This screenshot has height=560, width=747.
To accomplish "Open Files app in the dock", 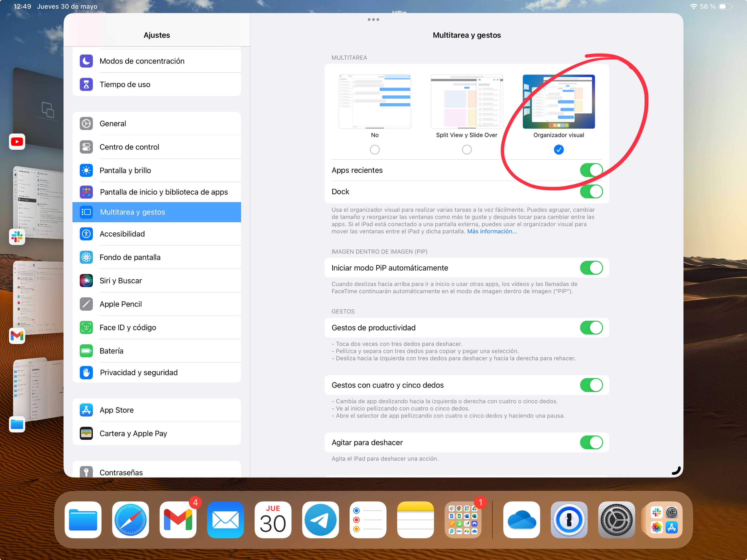I will pyautogui.click(x=83, y=520).
